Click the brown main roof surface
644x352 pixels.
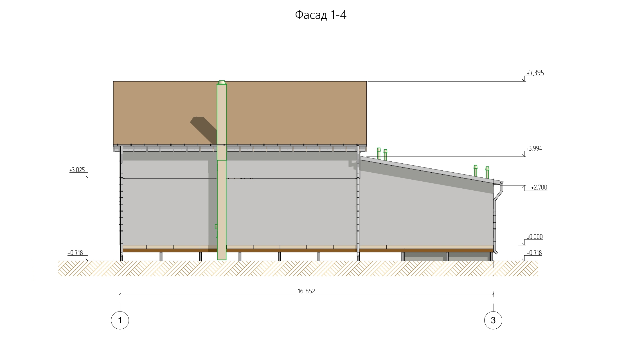coord(295,112)
